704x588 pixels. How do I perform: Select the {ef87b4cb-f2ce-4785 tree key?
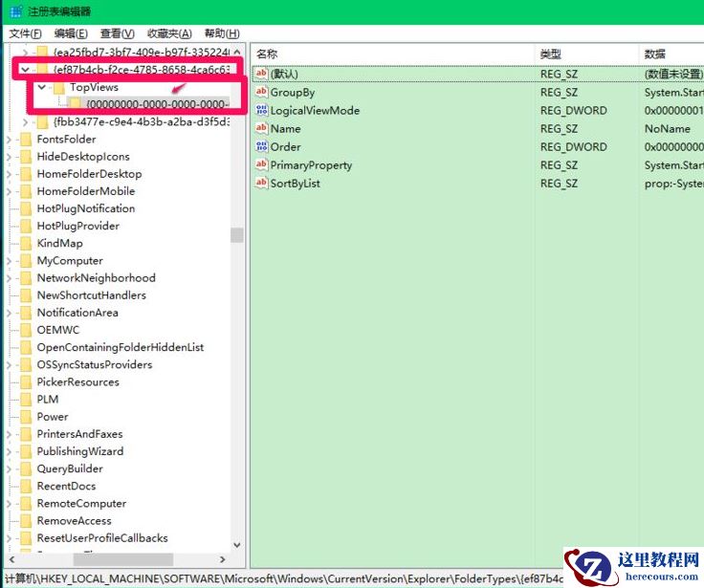(x=142, y=70)
